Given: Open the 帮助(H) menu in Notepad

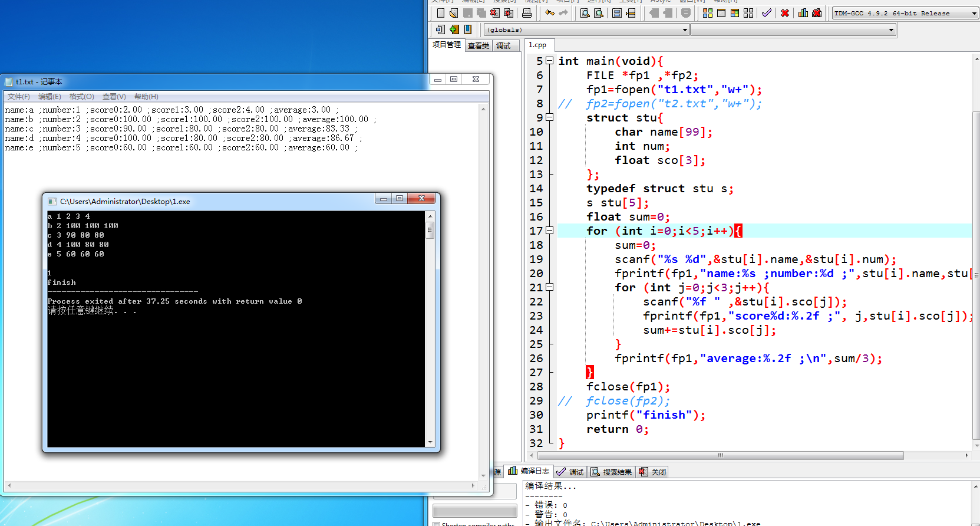Looking at the screenshot, I should pyautogui.click(x=146, y=97).
